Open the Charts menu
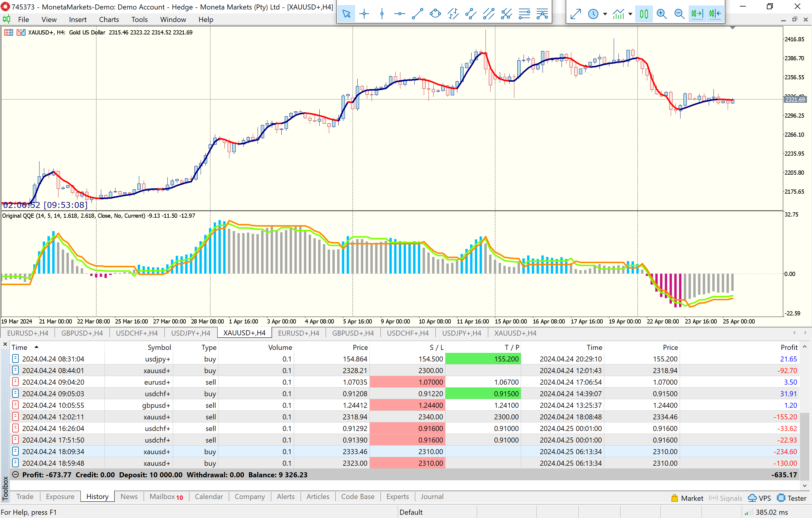 coord(109,20)
